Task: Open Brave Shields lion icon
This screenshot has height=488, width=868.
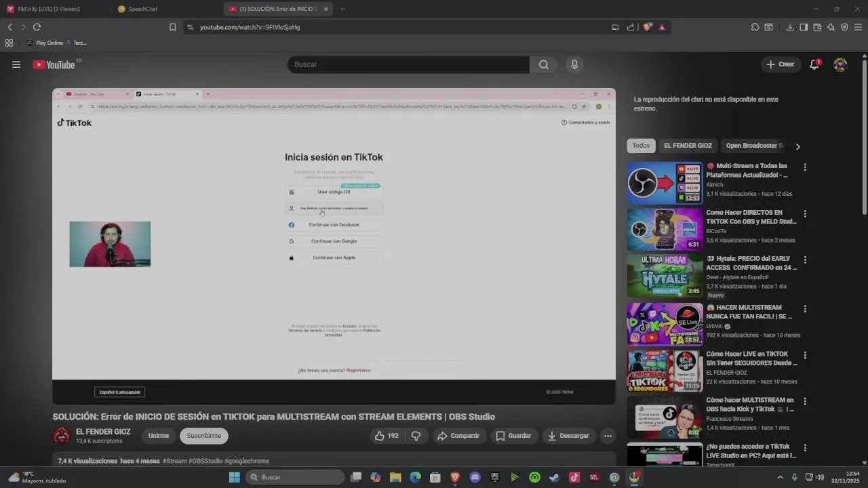Action: tap(648, 27)
